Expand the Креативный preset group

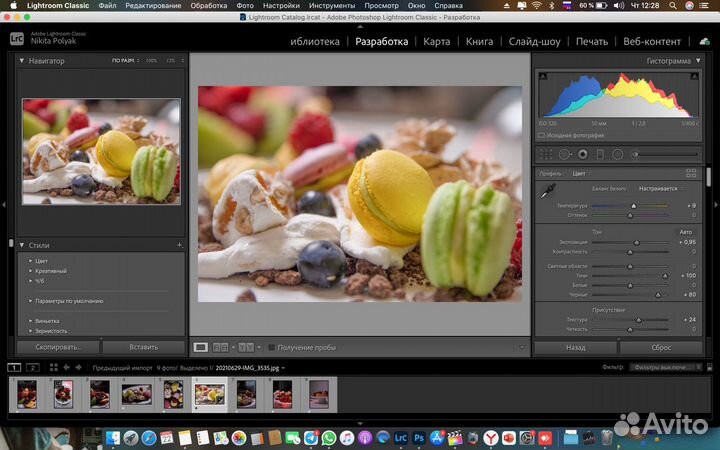click(30, 271)
